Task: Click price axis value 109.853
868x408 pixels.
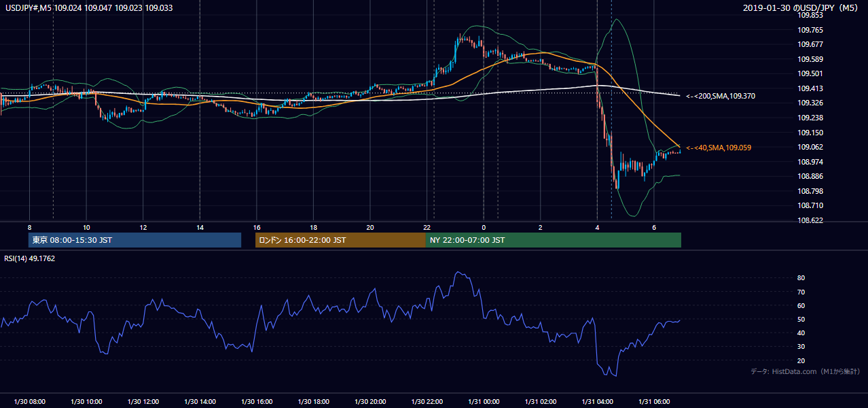Action: pos(810,15)
